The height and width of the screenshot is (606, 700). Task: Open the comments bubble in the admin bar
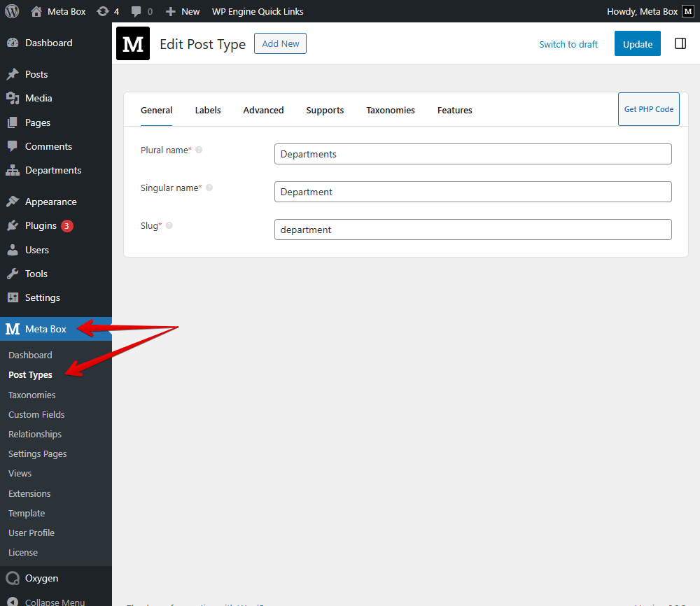pyautogui.click(x=137, y=10)
